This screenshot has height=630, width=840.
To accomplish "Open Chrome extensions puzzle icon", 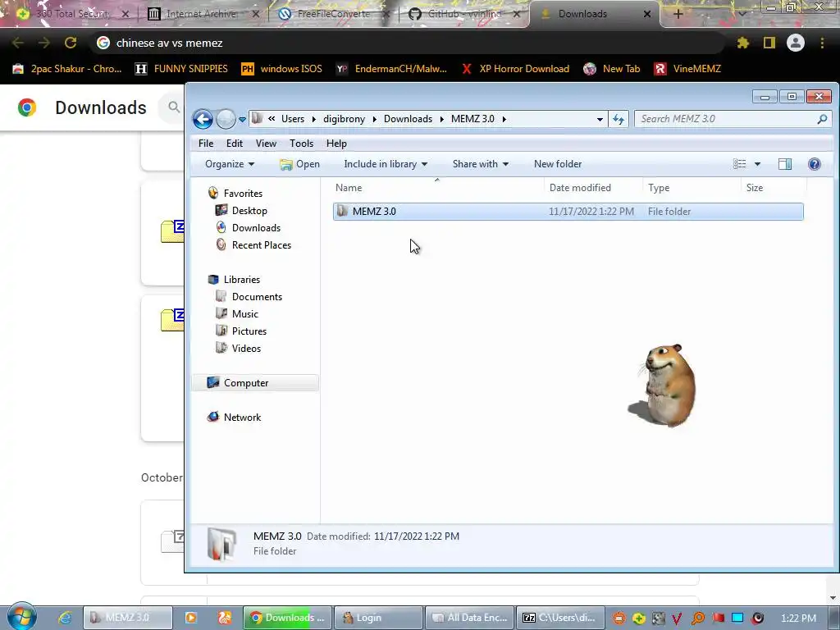I will (742, 43).
